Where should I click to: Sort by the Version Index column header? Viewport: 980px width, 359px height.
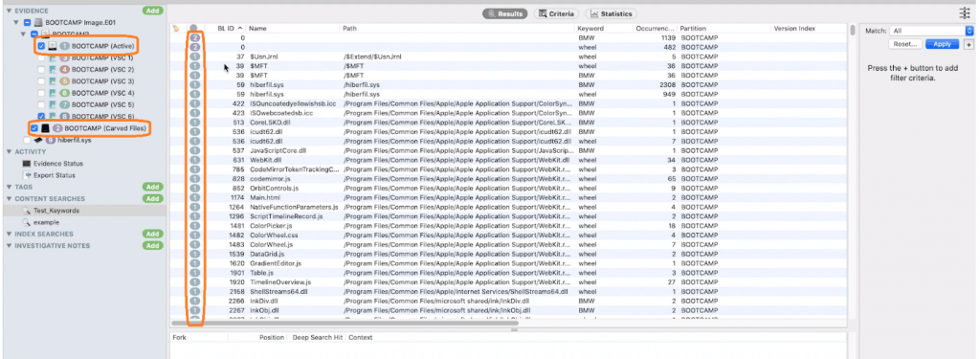[809, 29]
